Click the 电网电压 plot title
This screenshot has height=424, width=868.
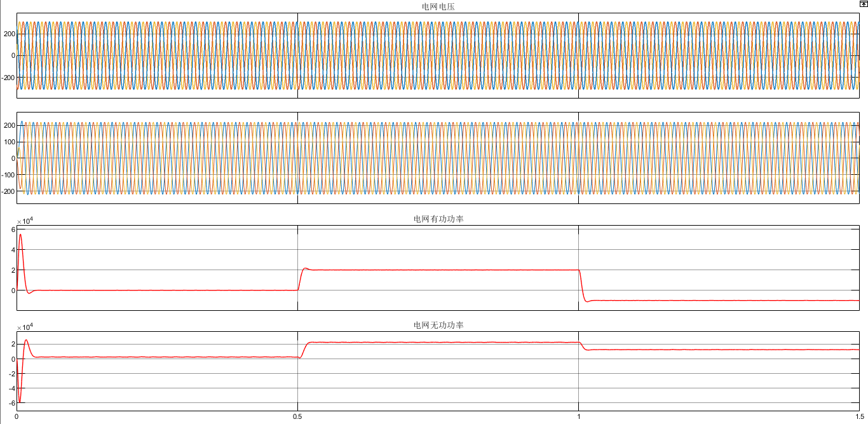[x=438, y=7]
